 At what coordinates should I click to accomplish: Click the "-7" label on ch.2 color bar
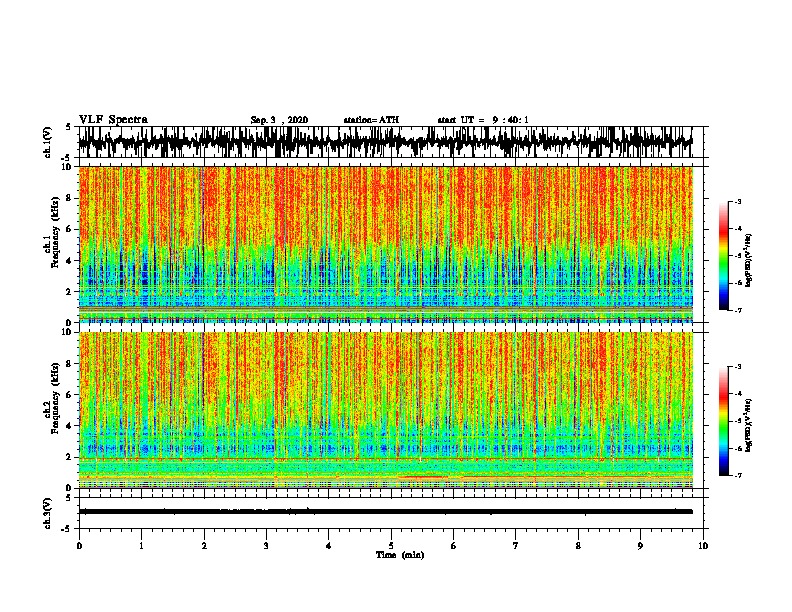(x=738, y=476)
